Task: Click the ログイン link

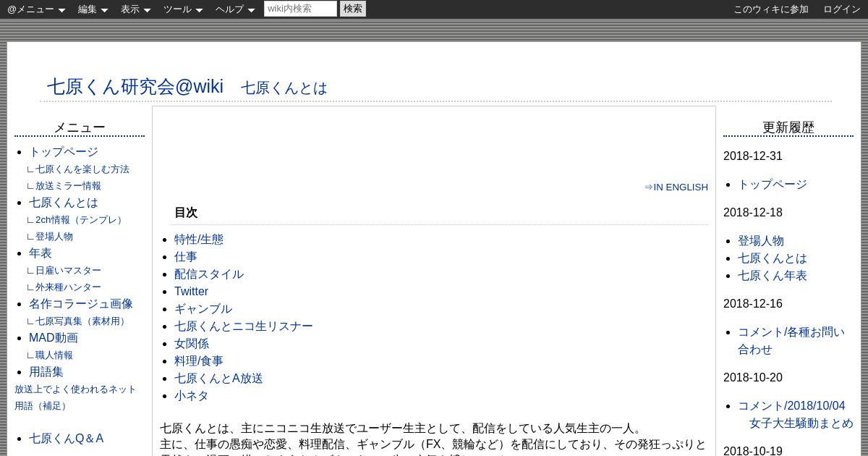Action: 842,9
